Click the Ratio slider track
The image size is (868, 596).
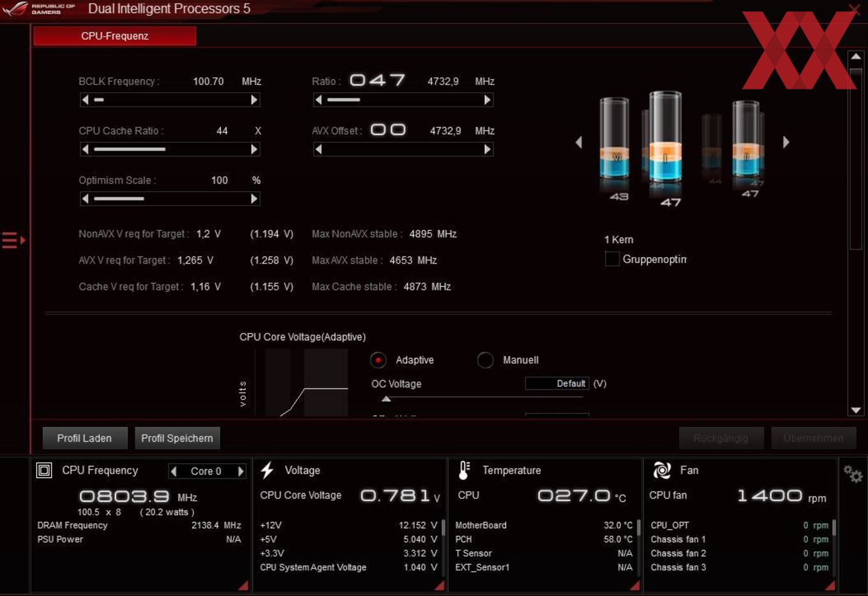point(403,100)
